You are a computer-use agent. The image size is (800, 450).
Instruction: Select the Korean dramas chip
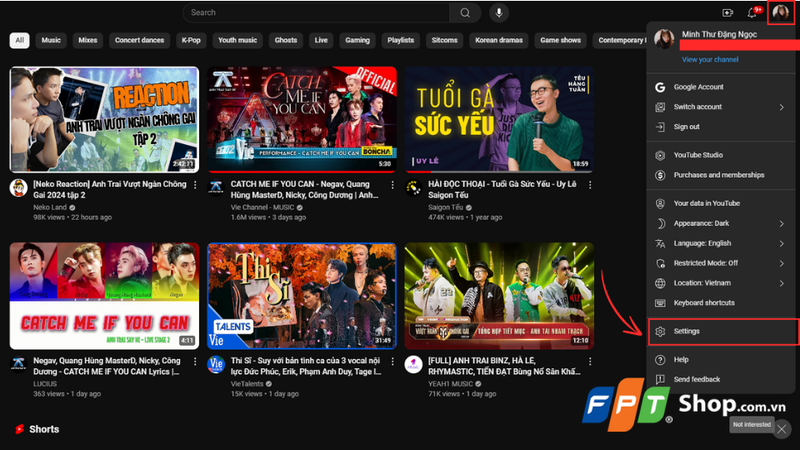499,40
